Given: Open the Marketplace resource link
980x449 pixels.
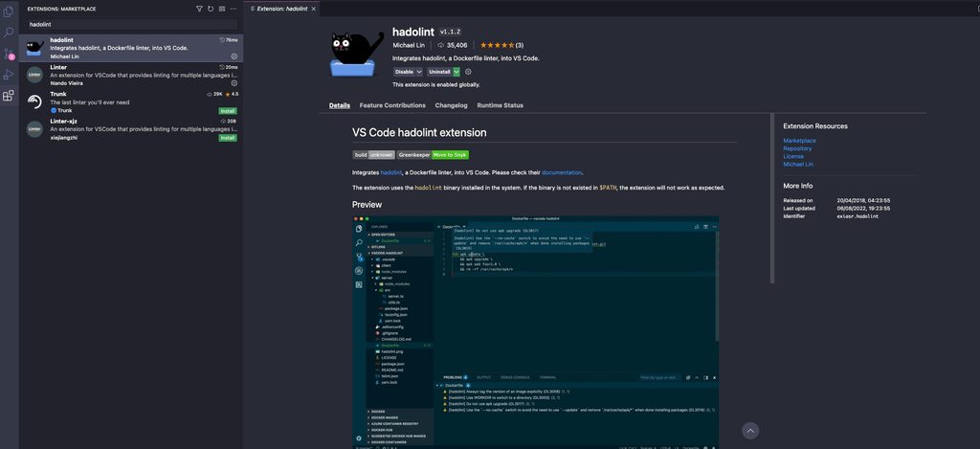Looking at the screenshot, I should coord(799,141).
